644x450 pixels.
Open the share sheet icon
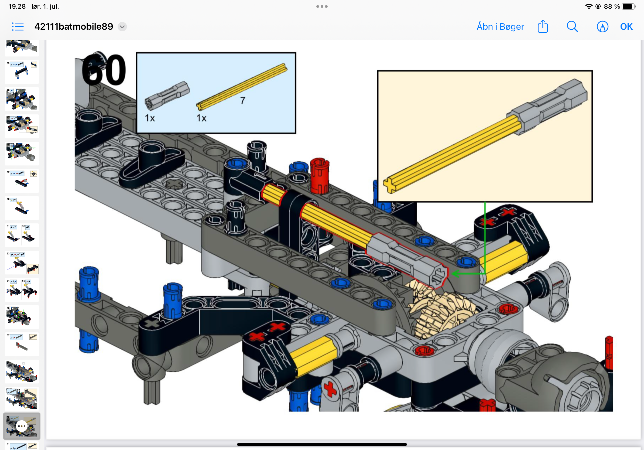click(x=543, y=26)
